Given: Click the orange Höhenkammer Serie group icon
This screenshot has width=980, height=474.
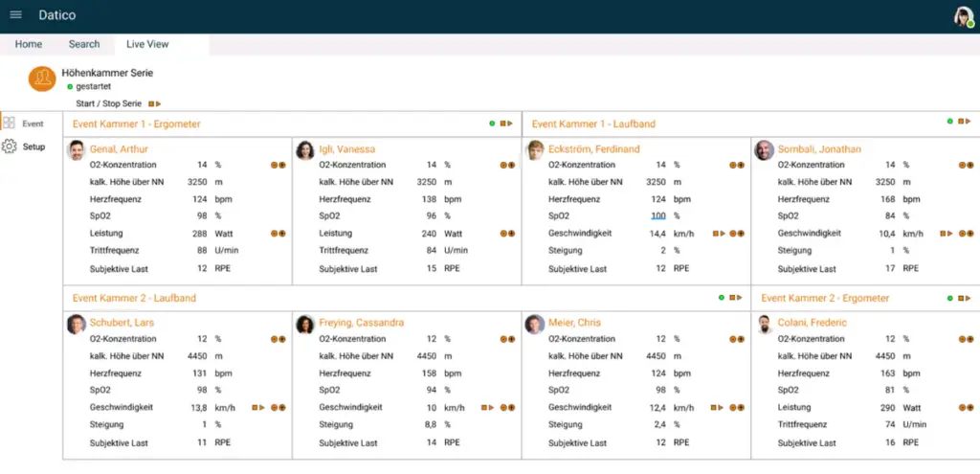Looking at the screenshot, I should point(42,79).
